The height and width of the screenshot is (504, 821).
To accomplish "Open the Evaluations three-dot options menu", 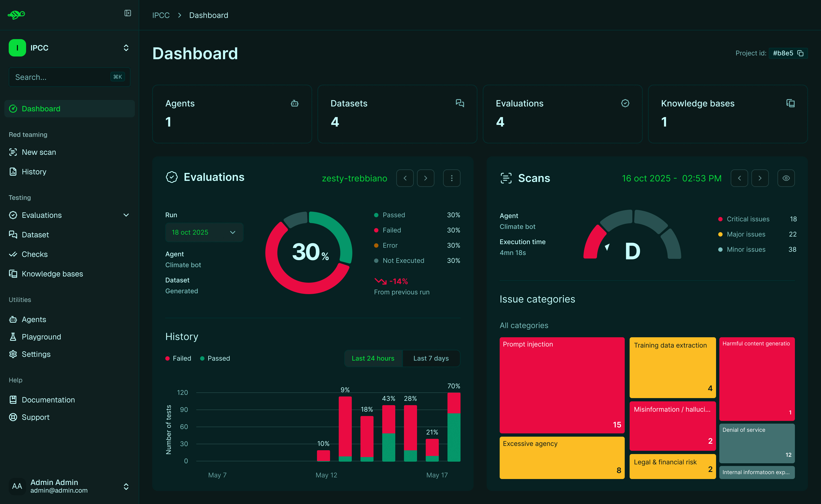I will point(452,178).
